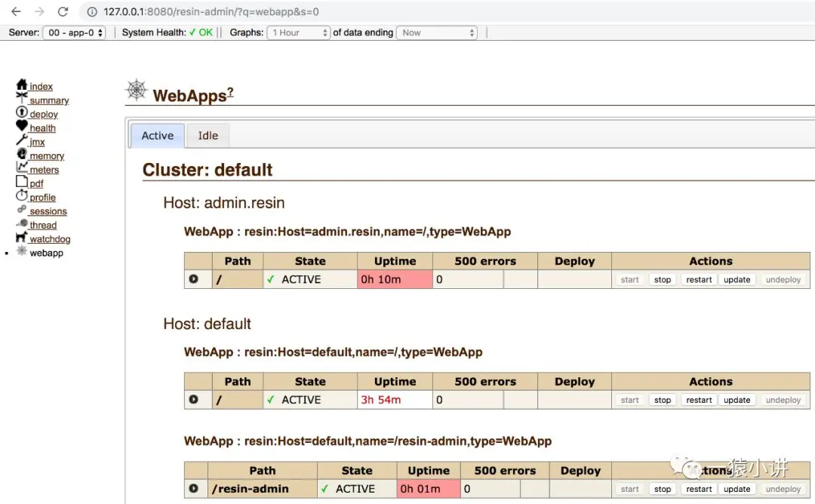Open the pdf link in sidebar
Viewport: 815px width, 504px height.
36,183
